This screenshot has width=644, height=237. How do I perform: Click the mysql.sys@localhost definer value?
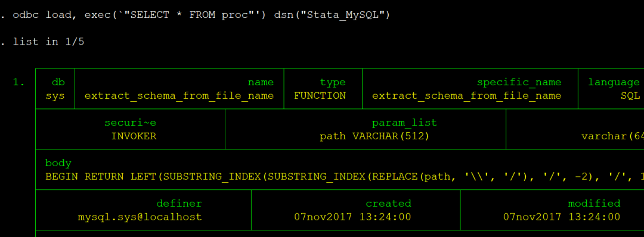click(x=140, y=217)
